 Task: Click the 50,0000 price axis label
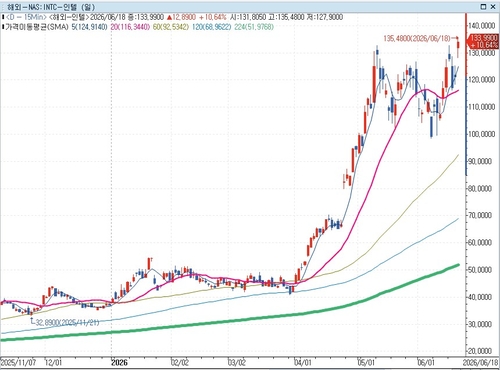click(480, 270)
